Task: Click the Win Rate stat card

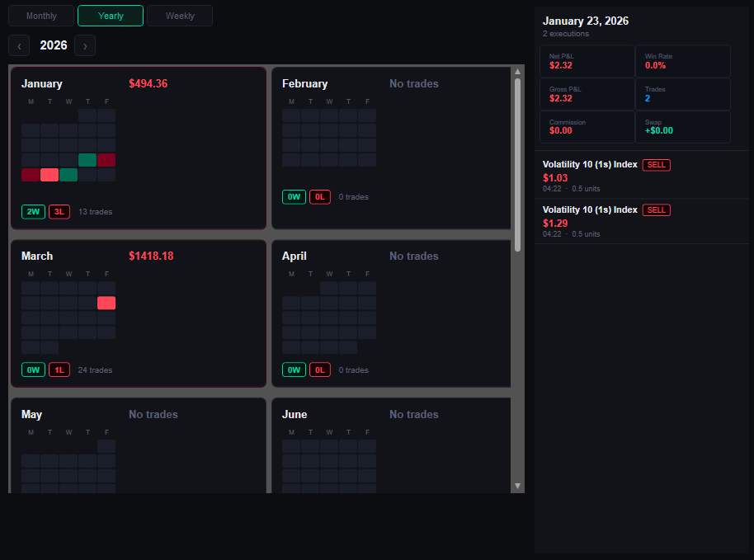Action: 685,61
